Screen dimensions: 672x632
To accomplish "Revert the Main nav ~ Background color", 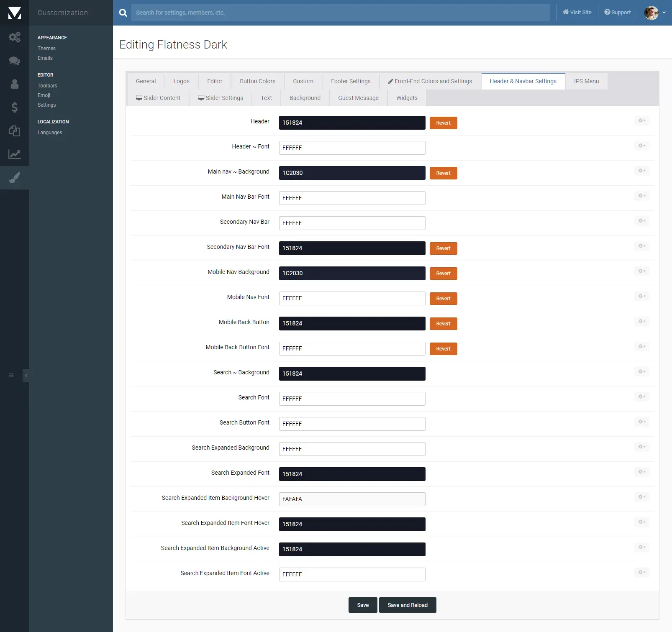I will point(443,173).
